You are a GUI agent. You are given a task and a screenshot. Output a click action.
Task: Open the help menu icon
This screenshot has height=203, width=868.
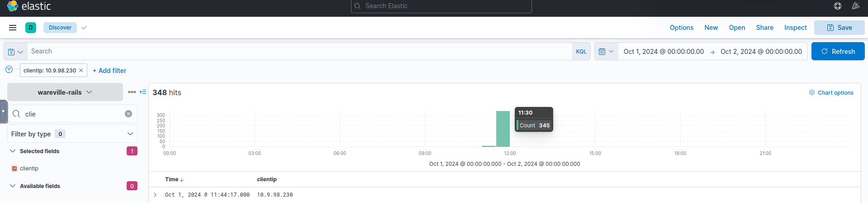click(838, 6)
